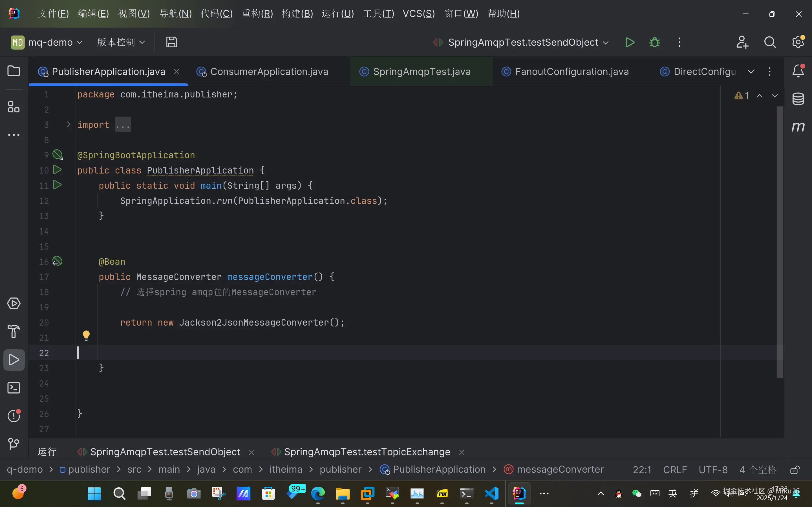Click the editor vertical scrollbar
This screenshot has height=507, width=812.
(x=780, y=241)
